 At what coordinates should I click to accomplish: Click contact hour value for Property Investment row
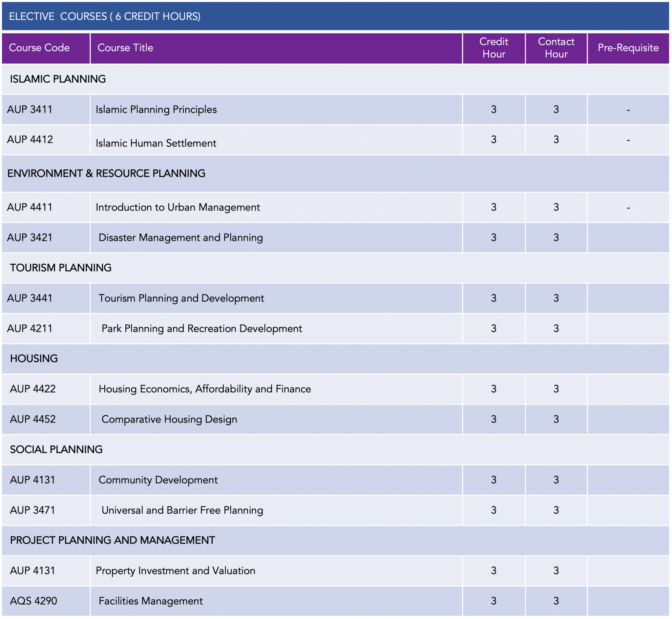point(556,571)
